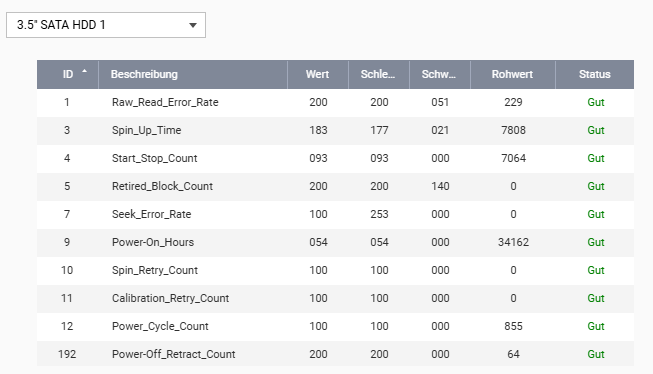Click raw value 7064
The height and width of the screenshot is (374, 653).
513,158
